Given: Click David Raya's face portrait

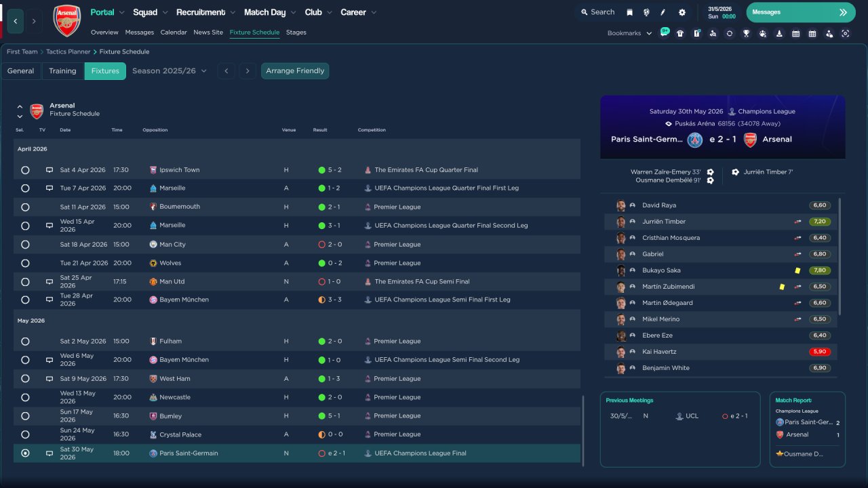Looking at the screenshot, I should 620,205.
